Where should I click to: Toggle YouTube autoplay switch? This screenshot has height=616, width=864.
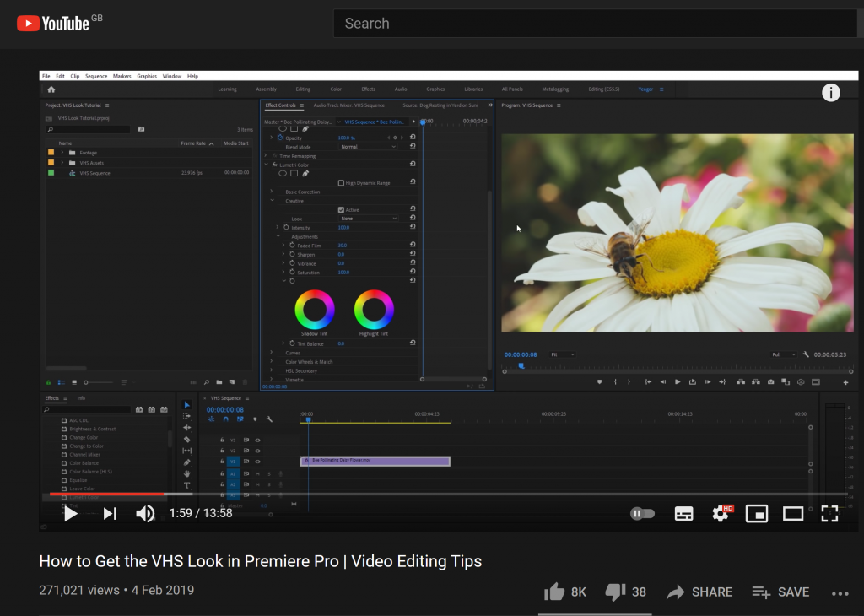[x=642, y=514]
